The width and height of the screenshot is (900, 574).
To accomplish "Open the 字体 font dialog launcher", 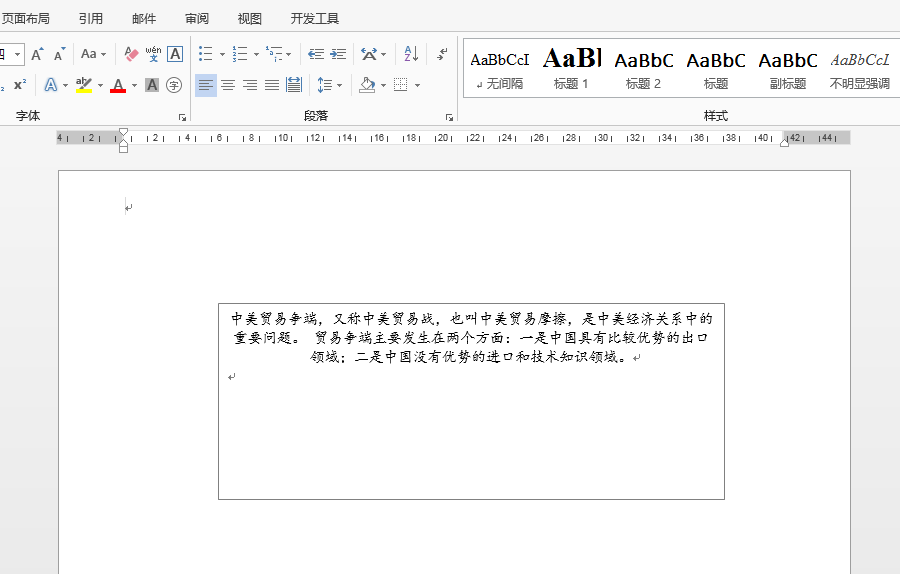I will (182, 117).
